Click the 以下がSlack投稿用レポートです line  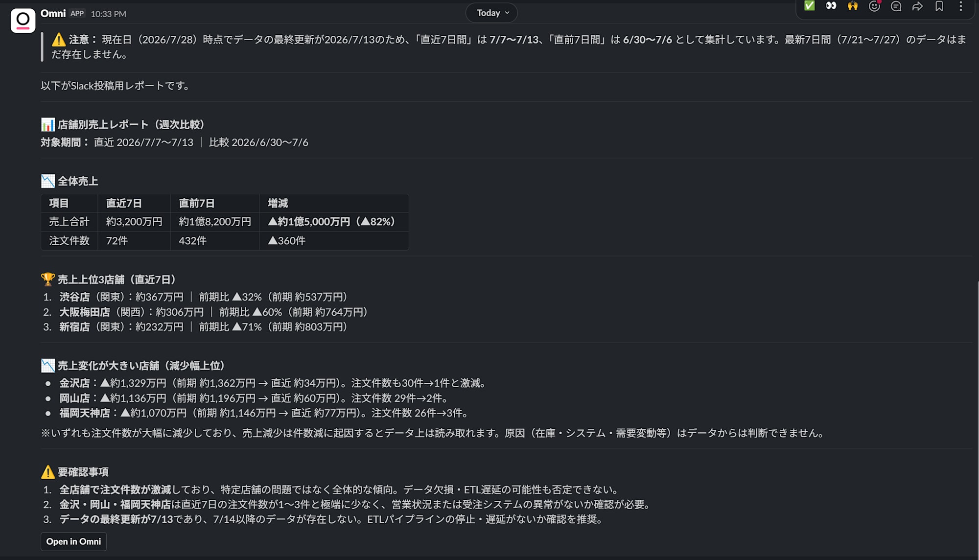[116, 86]
